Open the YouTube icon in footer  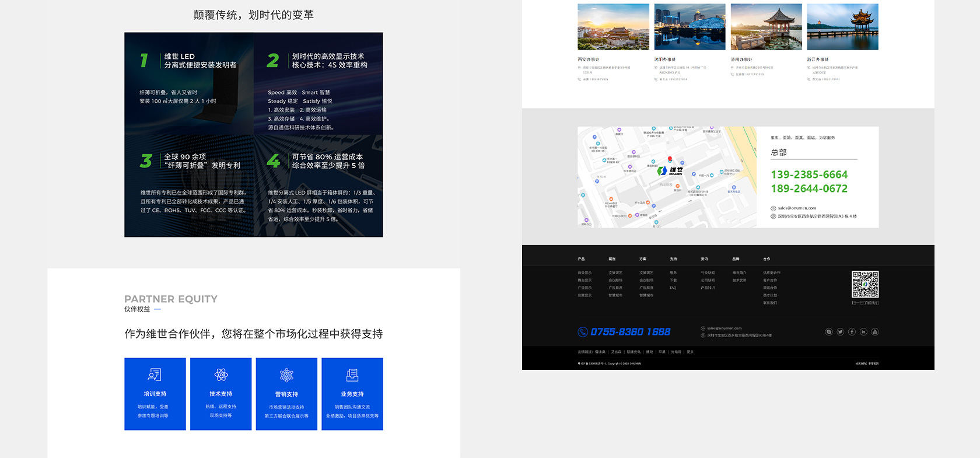[875, 332]
